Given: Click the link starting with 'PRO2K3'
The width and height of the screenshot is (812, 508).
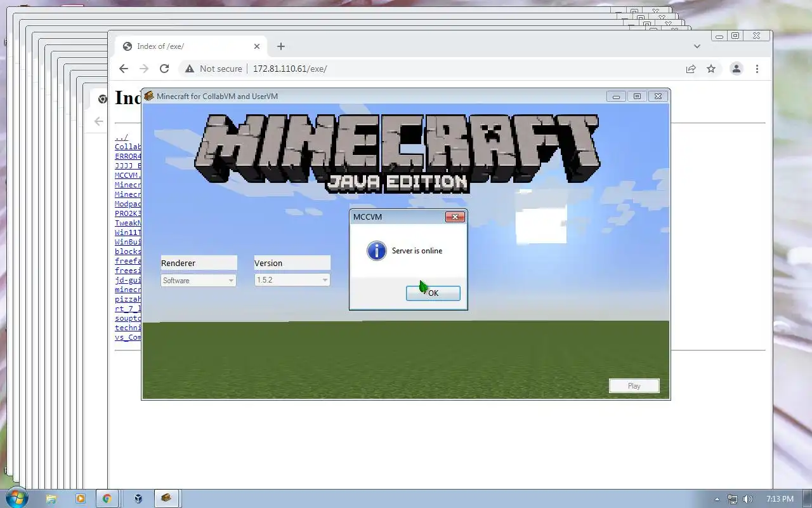Looking at the screenshot, I should click(128, 213).
